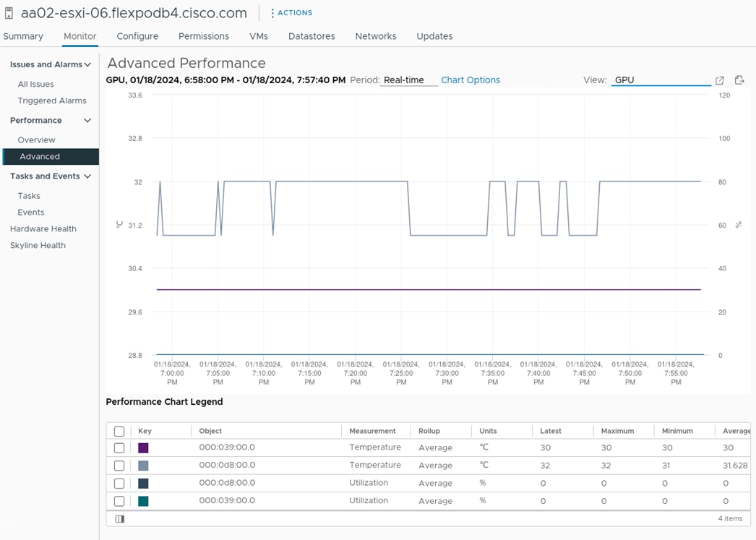This screenshot has height=540, width=756.
Task: Collapse the Performance section chevron
Action: pos(87,121)
